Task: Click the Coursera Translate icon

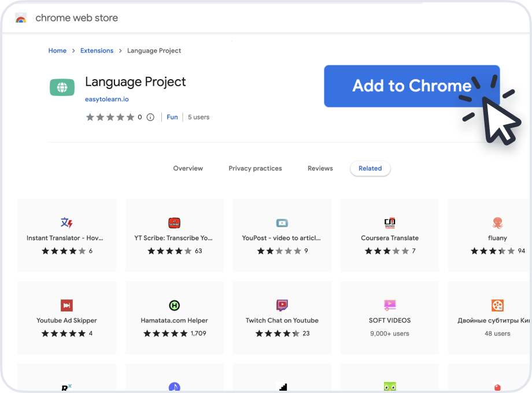Action: [390, 223]
